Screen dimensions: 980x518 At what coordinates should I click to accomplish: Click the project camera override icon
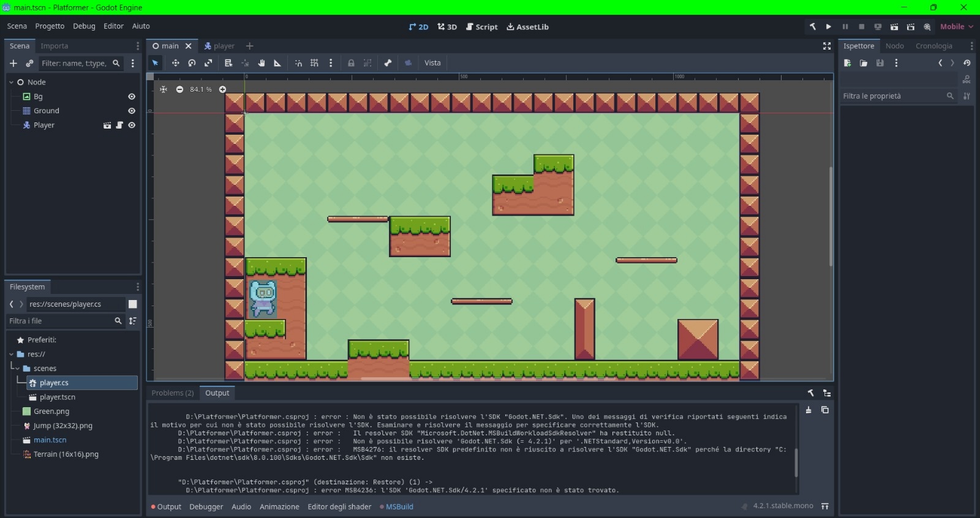click(408, 63)
